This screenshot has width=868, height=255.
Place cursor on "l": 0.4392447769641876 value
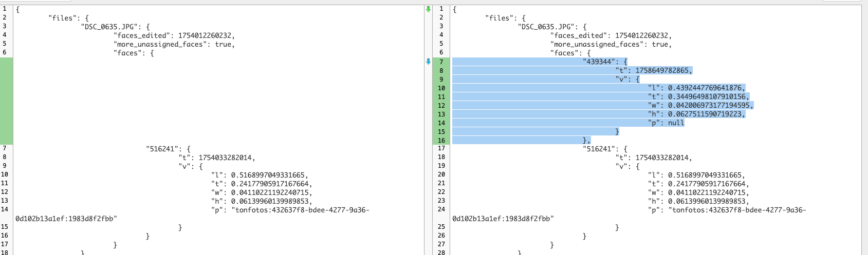[x=706, y=88]
